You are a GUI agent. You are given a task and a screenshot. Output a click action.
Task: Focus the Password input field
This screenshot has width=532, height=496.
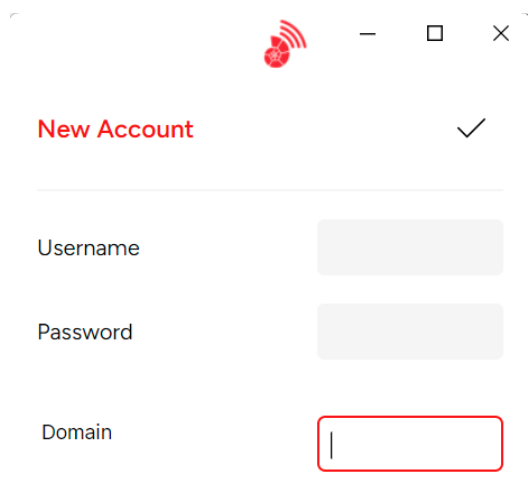pos(410,331)
